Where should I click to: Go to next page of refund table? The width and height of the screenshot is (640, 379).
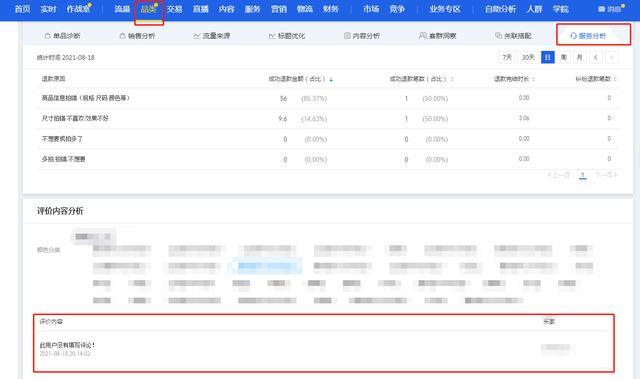(x=606, y=175)
